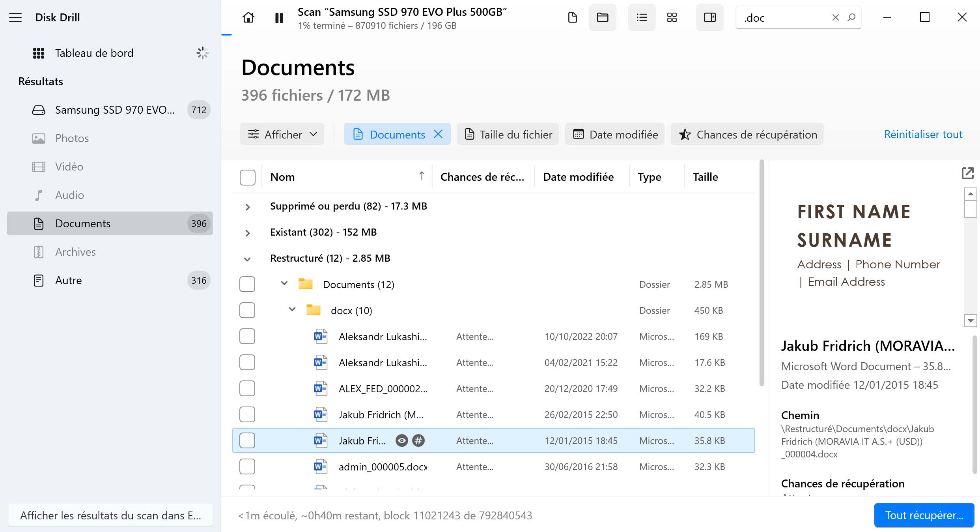The width and height of the screenshot is (980, 532).
Task: Click the search magnifier icon
Action: tap(851, 17)
